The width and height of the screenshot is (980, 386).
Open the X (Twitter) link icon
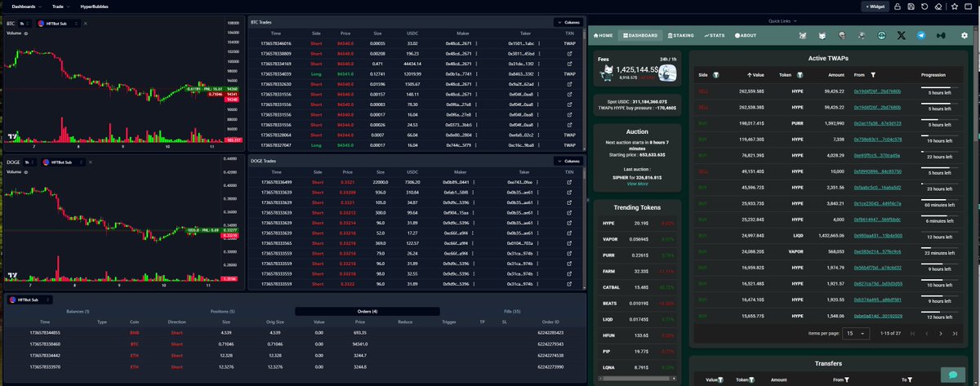(x=901, y=36)
